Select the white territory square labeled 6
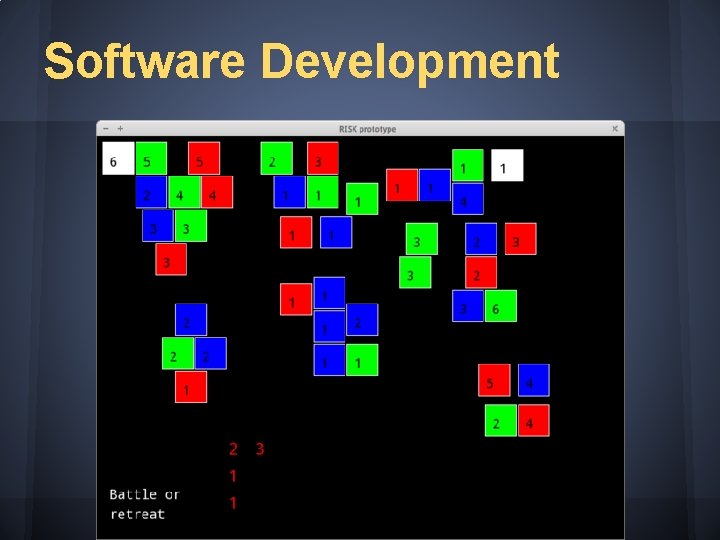 coord(118,158)
